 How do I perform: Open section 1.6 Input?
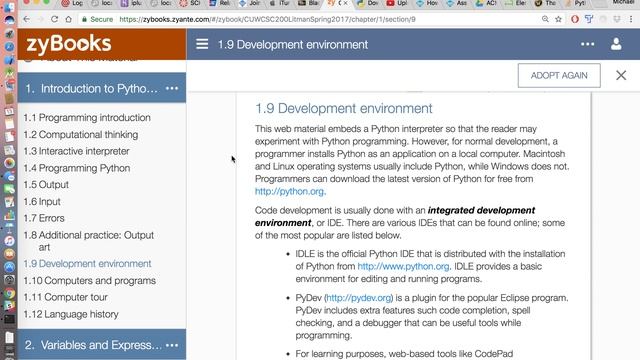[42, 202]
